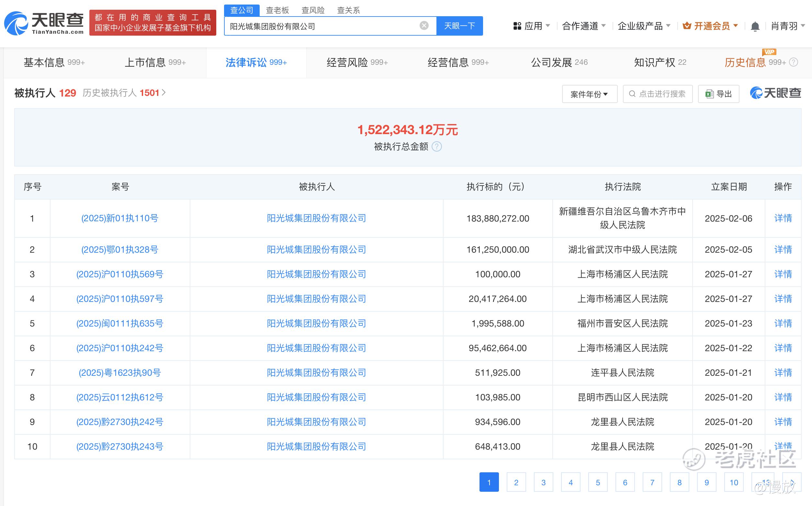Go to page 4 of results
This screenshot has height=506, width=812.
[570, 482]
